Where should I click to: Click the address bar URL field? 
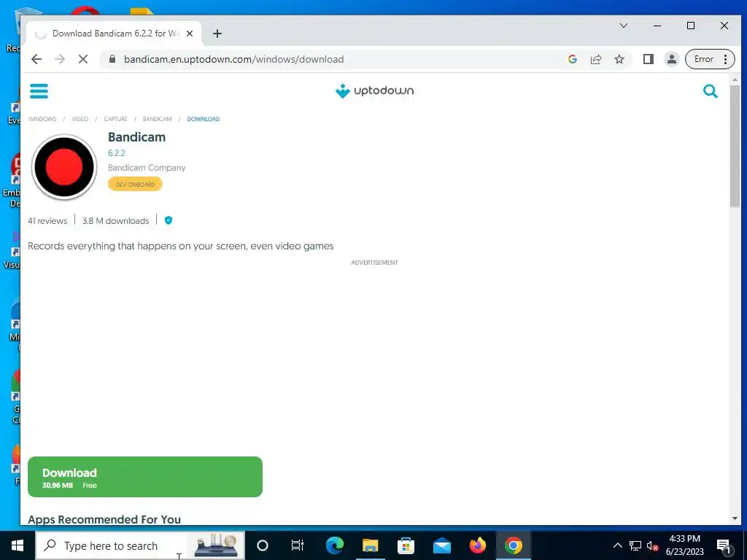[333, 59]
